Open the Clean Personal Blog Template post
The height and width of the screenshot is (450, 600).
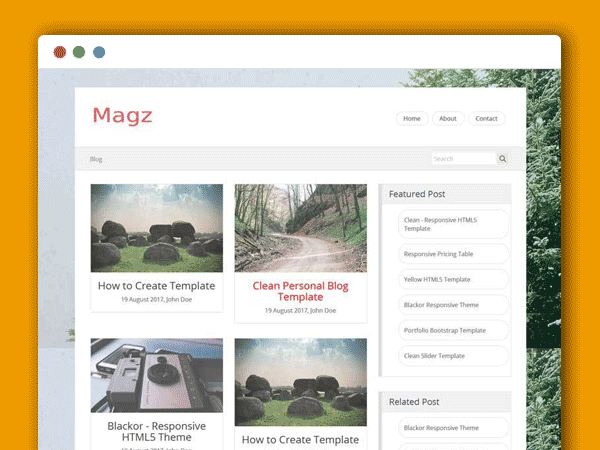[x=300, y=291]
